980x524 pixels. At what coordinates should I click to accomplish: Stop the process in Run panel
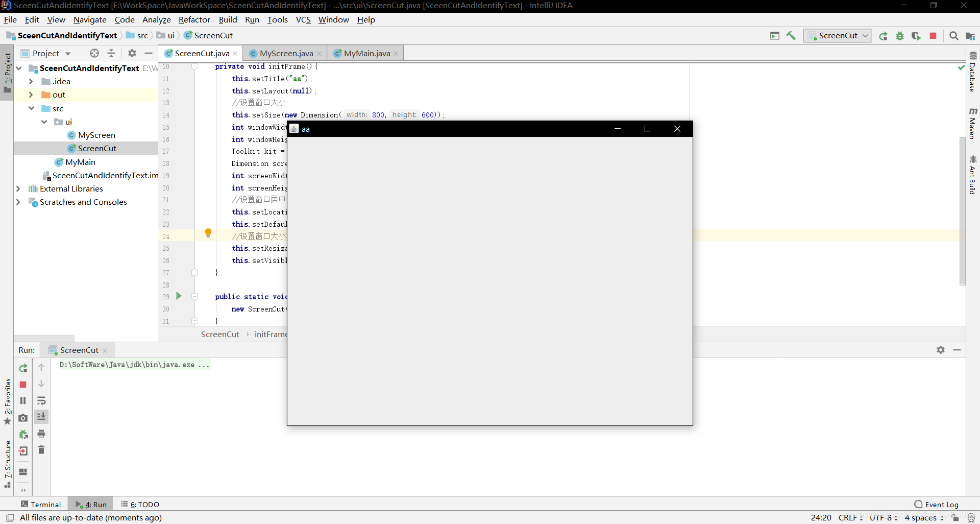coord(23,385)
